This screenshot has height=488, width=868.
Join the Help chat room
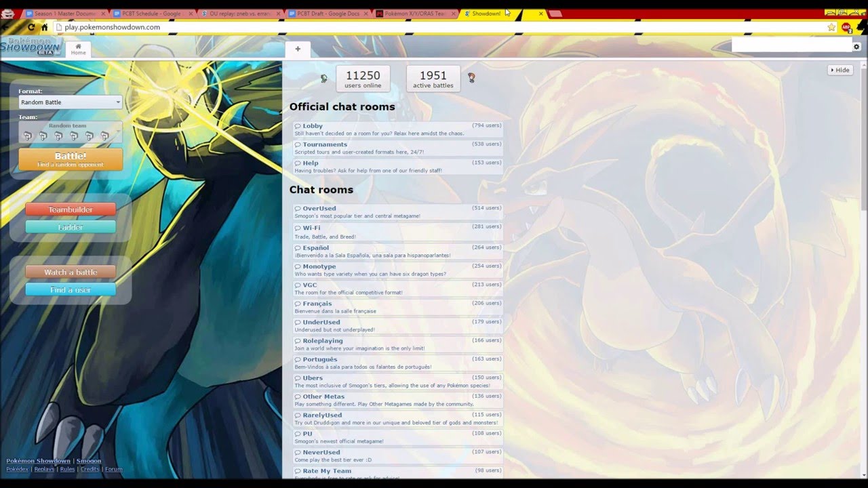398,167
